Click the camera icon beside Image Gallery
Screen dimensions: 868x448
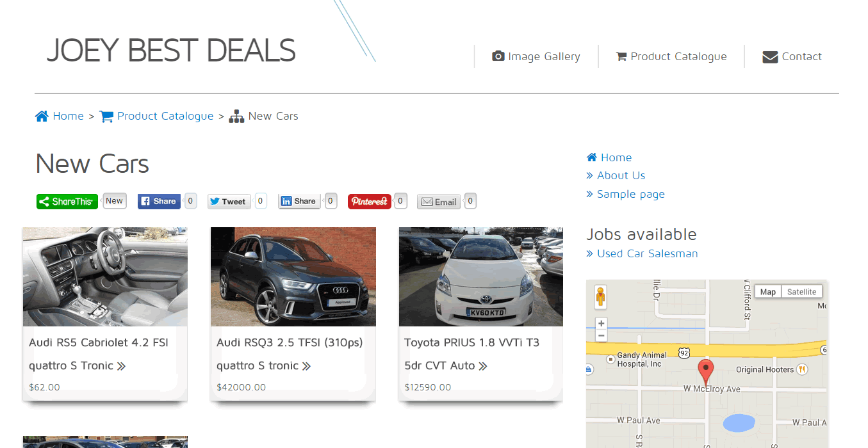[498, 56]
